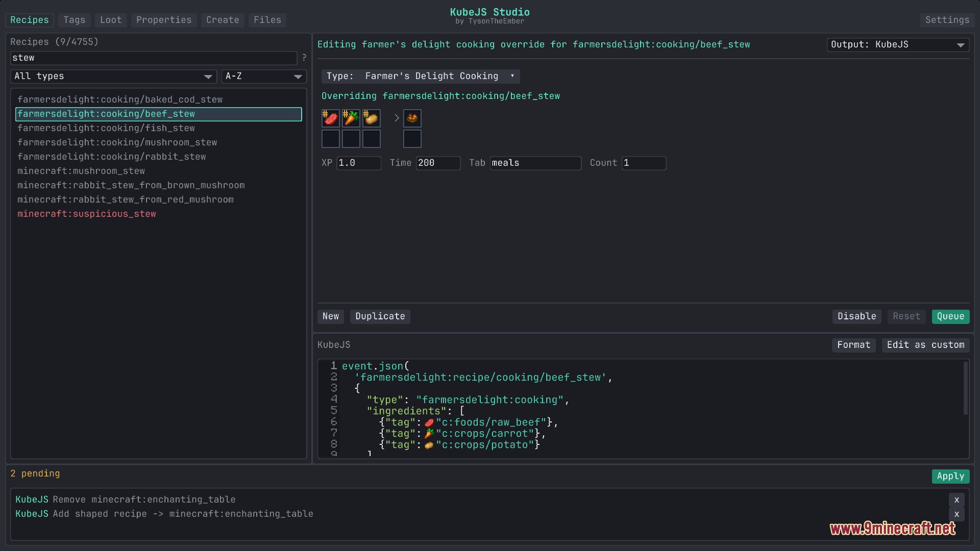Click the carrot ingredient slot
This screenshot has height=551, width=980.
[351, 118]
